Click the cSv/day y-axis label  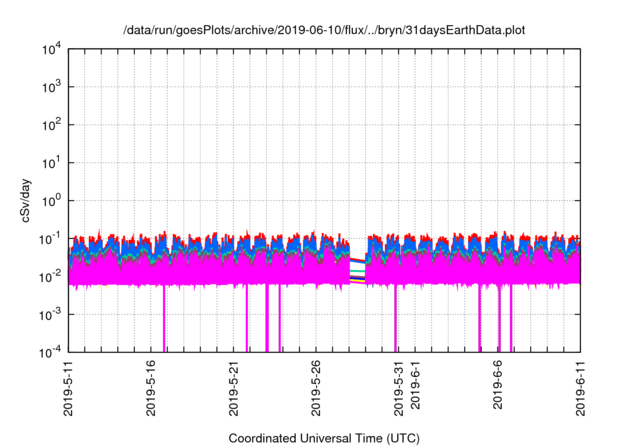pos(26,200)
